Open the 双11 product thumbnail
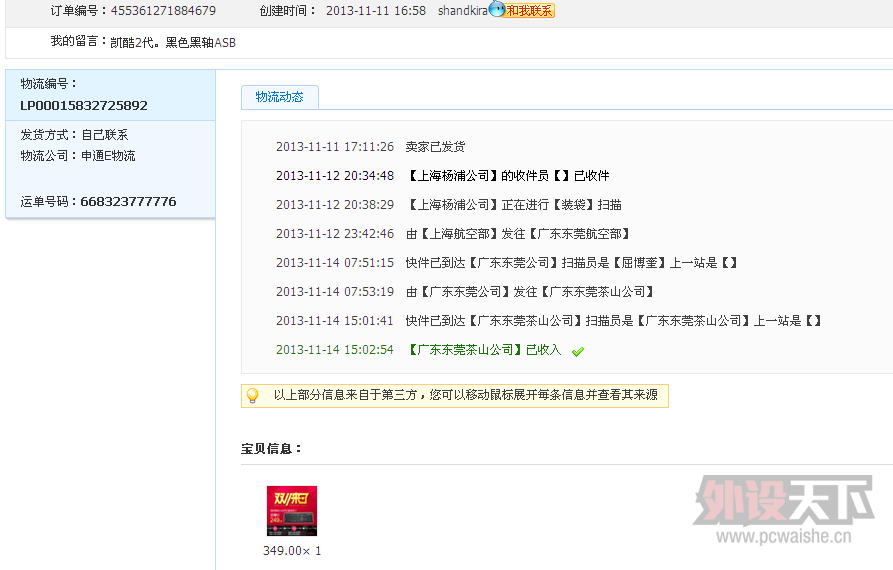The image size is (893, 570). 292,511
